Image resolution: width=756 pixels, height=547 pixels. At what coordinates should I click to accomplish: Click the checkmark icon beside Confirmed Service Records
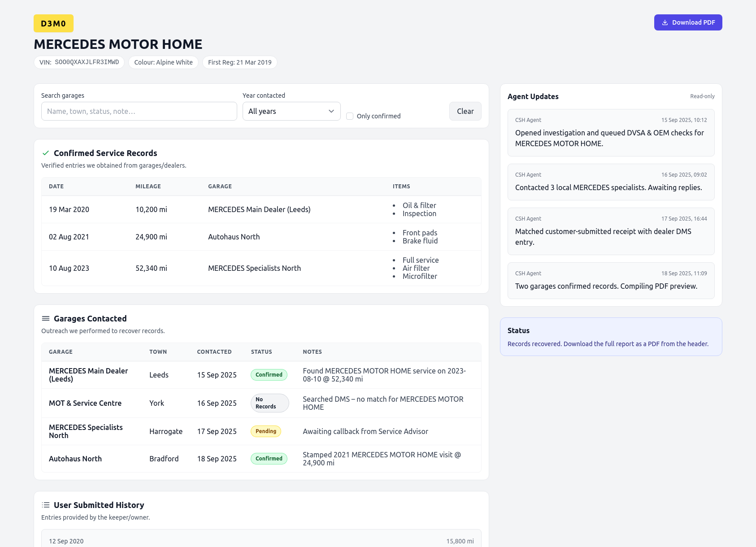45,153
